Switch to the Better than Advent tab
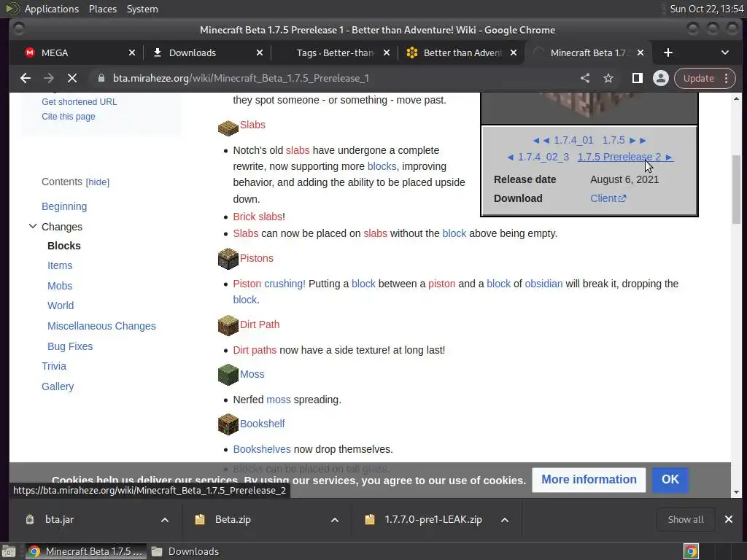Viewport: 747px width, 560px height. click(x=461, y=52)
